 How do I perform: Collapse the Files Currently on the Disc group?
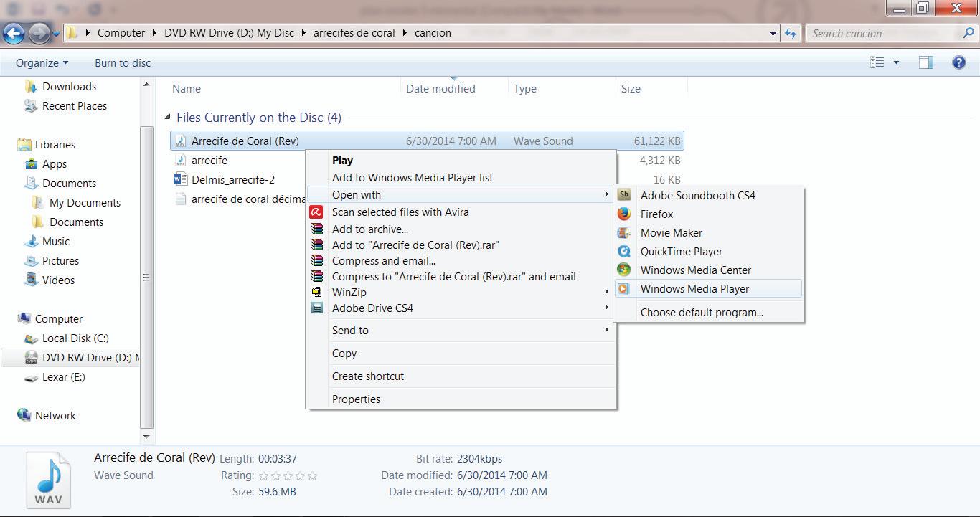167,118
